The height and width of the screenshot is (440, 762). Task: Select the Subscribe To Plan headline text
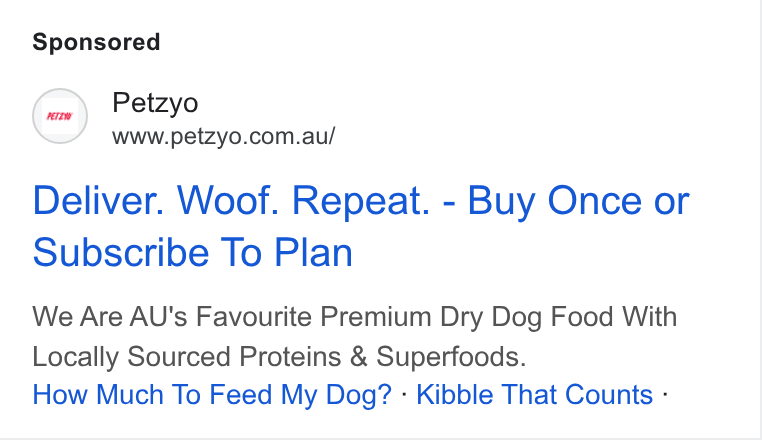point(192,252)
